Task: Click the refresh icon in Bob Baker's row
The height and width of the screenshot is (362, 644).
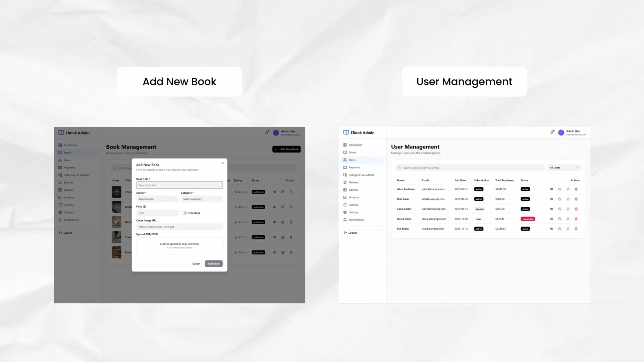Action: tap(568, 199)
